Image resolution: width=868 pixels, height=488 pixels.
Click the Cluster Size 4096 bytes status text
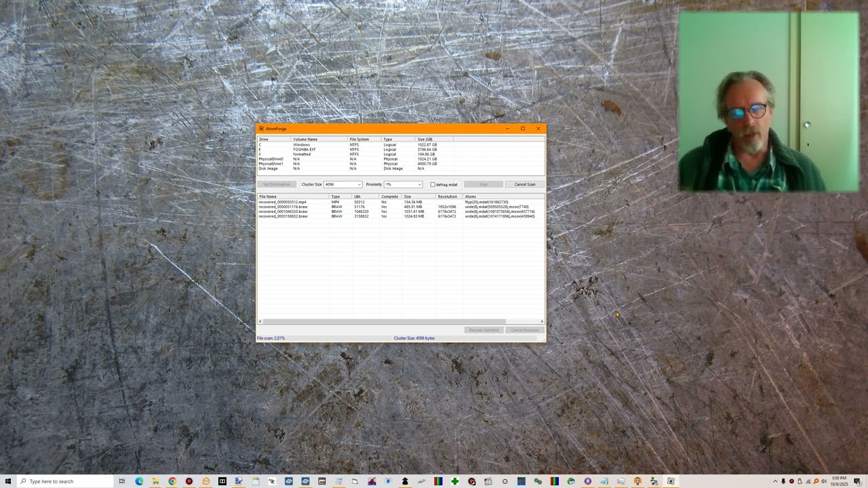(414, 338)
